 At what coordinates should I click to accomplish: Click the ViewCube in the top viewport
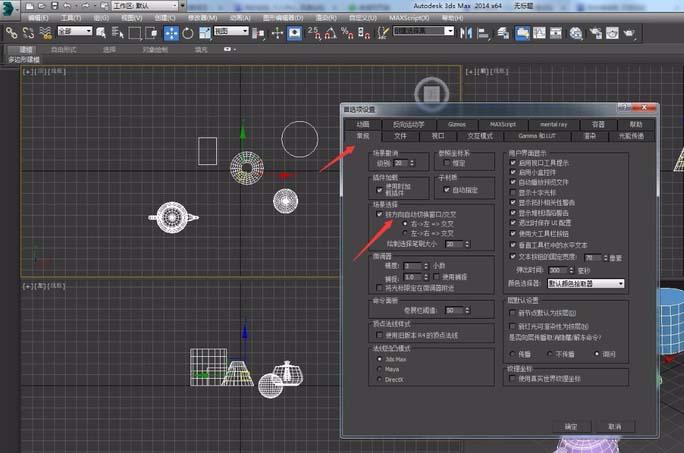[431, 93]
